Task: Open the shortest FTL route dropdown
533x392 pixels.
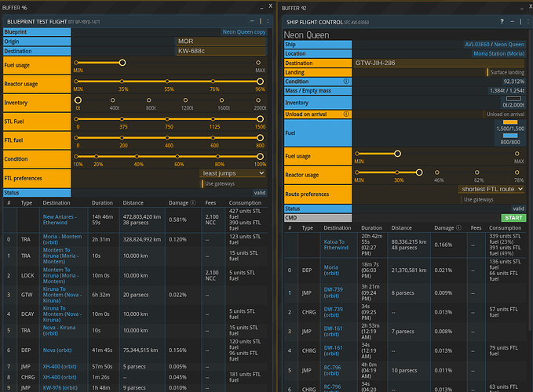Action: tap(491, 189)
